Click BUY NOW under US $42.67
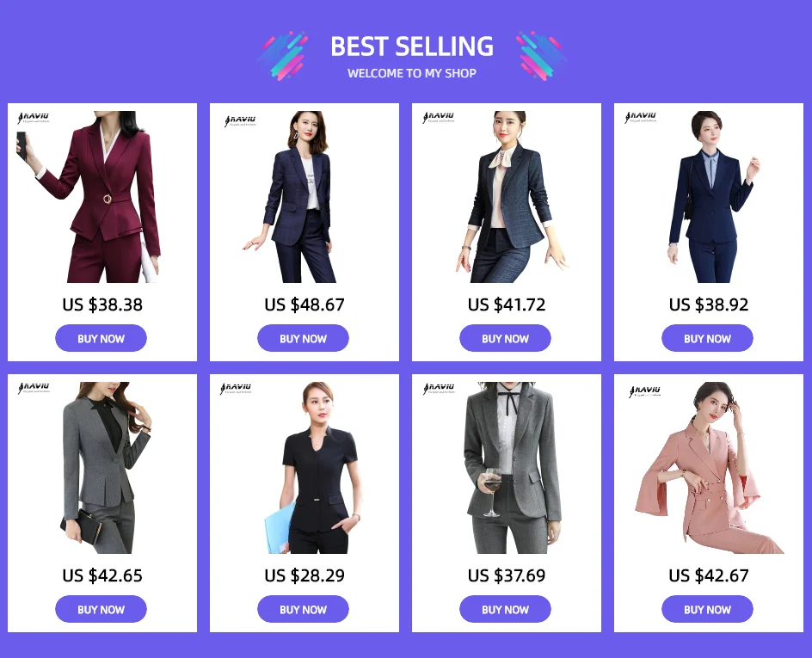This screenshot has height=658, width=812. tap(707, 609)
